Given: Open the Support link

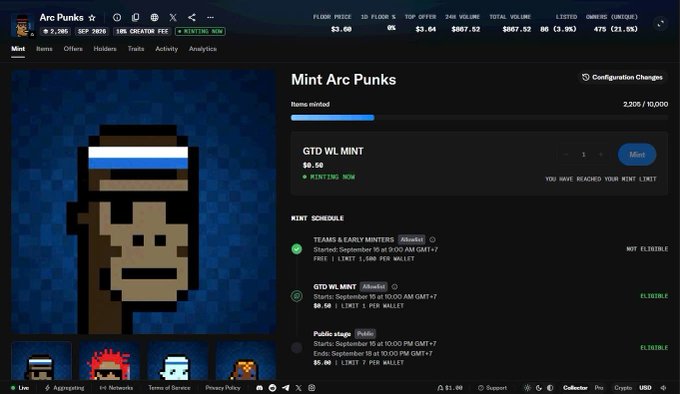Looking at the screenshot, I should [x=492, y=388].
